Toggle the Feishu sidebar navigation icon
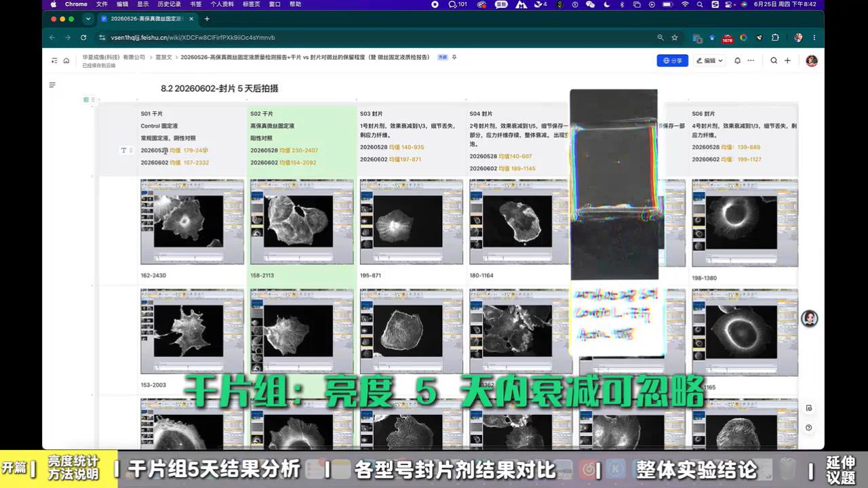The height and width of the screenshot is (488, 868). point(54,60)
